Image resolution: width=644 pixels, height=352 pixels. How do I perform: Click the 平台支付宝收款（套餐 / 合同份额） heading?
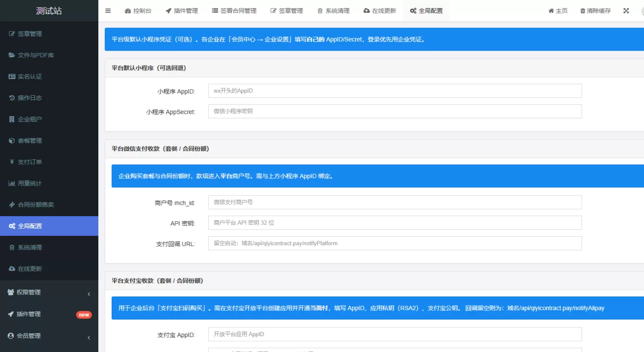click(157, 281)
